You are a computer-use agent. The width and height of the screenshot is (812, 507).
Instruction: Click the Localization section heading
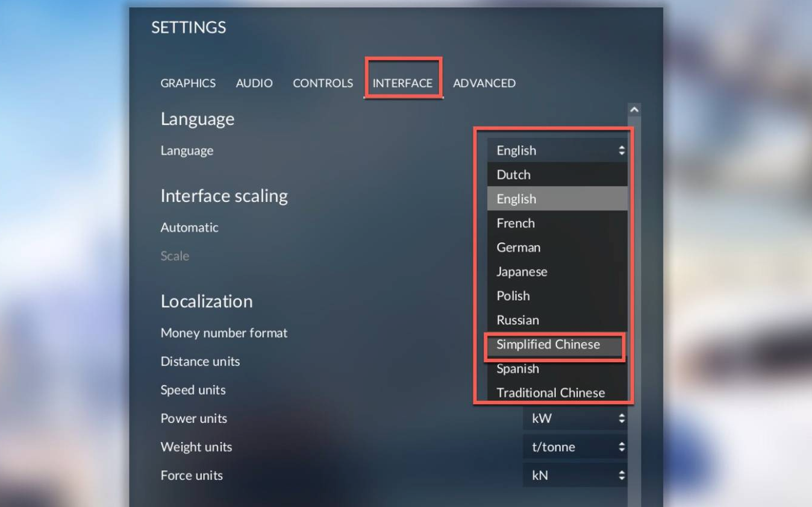coord(207,301)
